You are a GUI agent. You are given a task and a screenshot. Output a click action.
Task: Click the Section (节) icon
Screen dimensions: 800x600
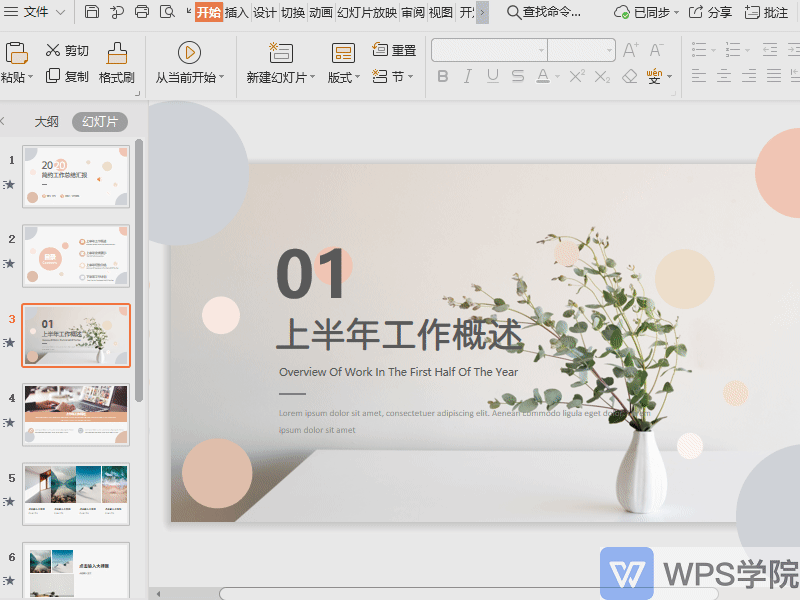[388, 77]
